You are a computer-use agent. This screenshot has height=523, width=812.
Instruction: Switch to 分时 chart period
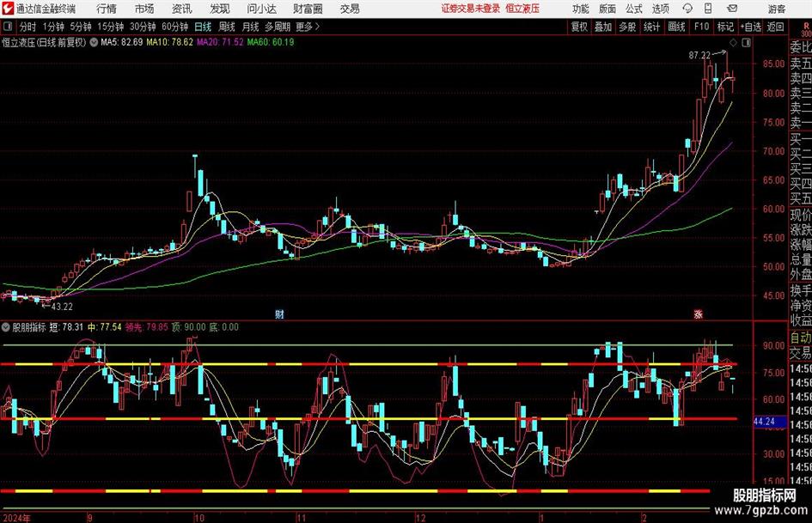coord(28,27)
